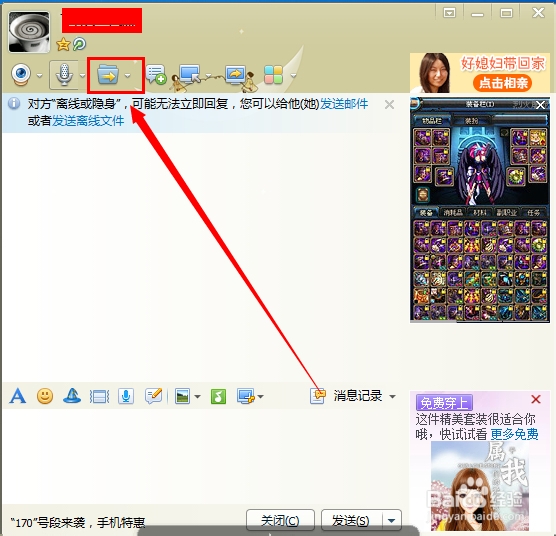Send a picture with the image icon
Image resolution: width=556 pixels, height=536 pixels.
(182, 396)
